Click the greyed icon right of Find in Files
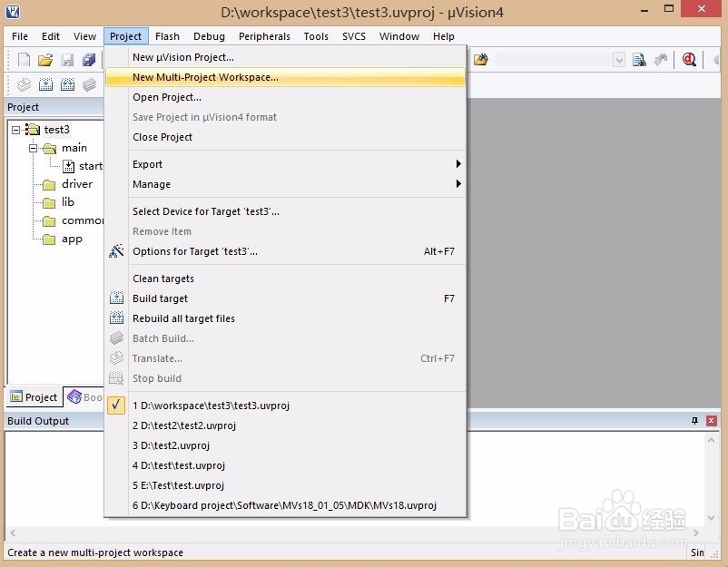This screenshot has width=728, height=567. pyautogui.click(x=661, y=59)
